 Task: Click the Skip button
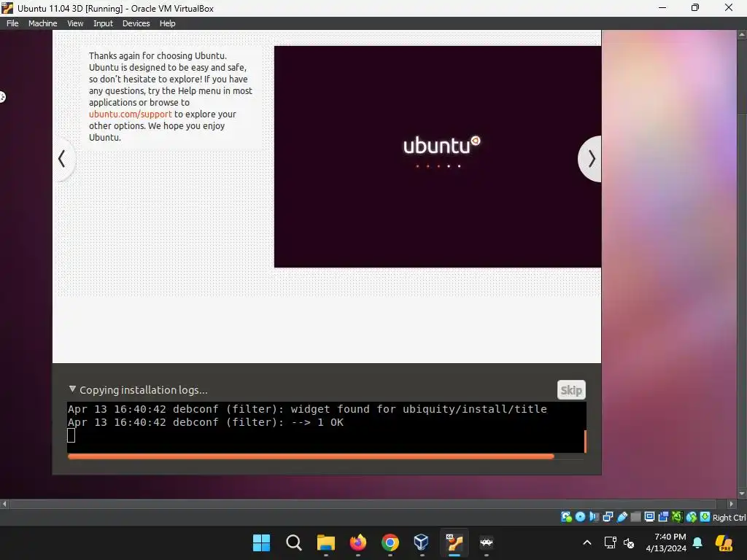tap(571, 390)
